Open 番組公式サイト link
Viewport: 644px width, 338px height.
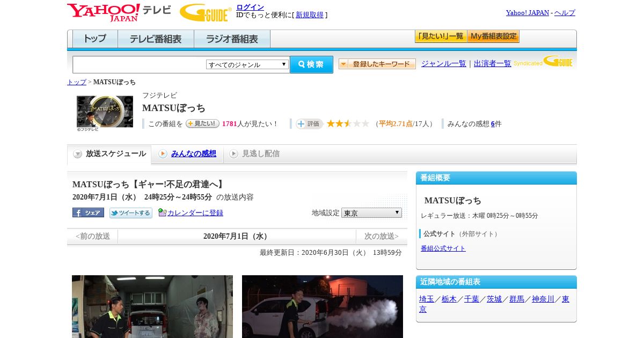coord(443,248)
